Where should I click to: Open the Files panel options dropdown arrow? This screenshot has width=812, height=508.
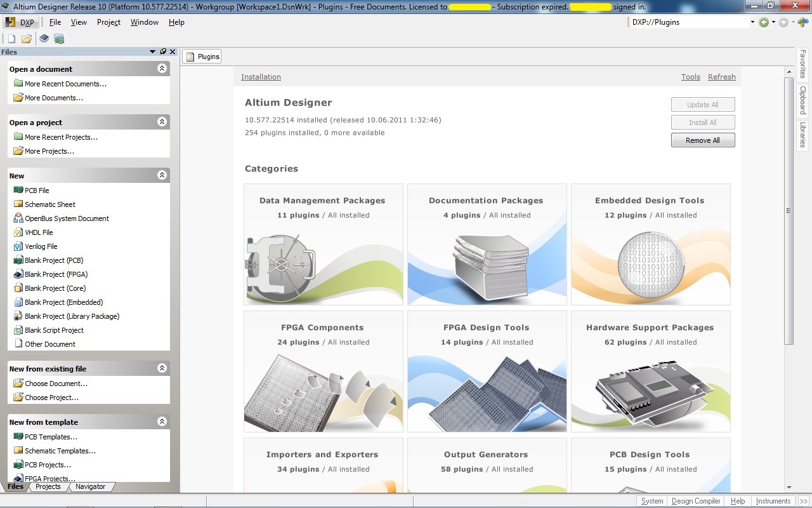point(152,52)
